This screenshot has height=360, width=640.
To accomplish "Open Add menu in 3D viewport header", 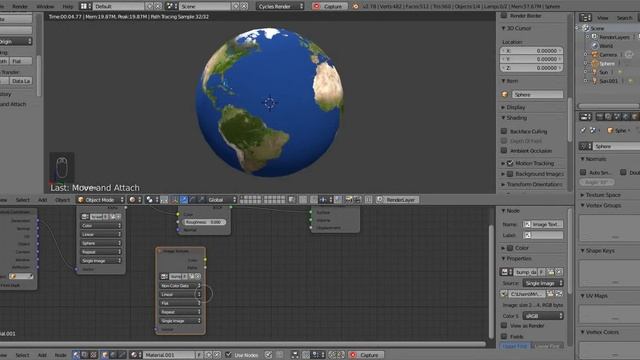I will [x=42, y=200].
